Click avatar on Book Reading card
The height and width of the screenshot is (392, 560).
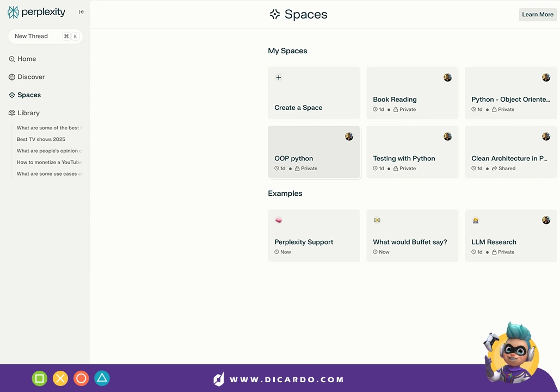447,77
